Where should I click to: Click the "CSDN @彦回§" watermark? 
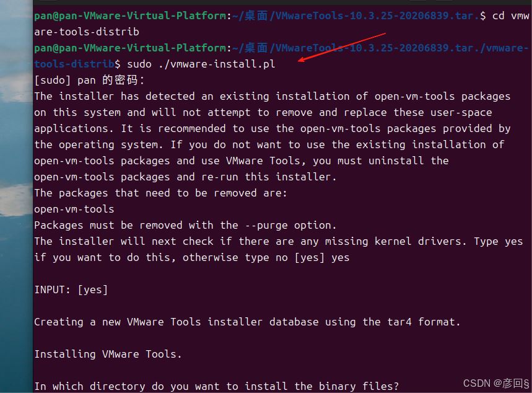(x=495, y=383)
